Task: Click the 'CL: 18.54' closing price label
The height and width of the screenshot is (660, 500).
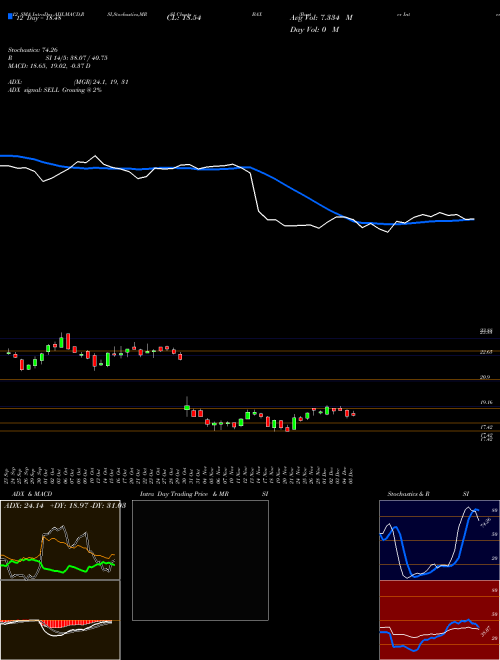Action: tap(184, 18)
